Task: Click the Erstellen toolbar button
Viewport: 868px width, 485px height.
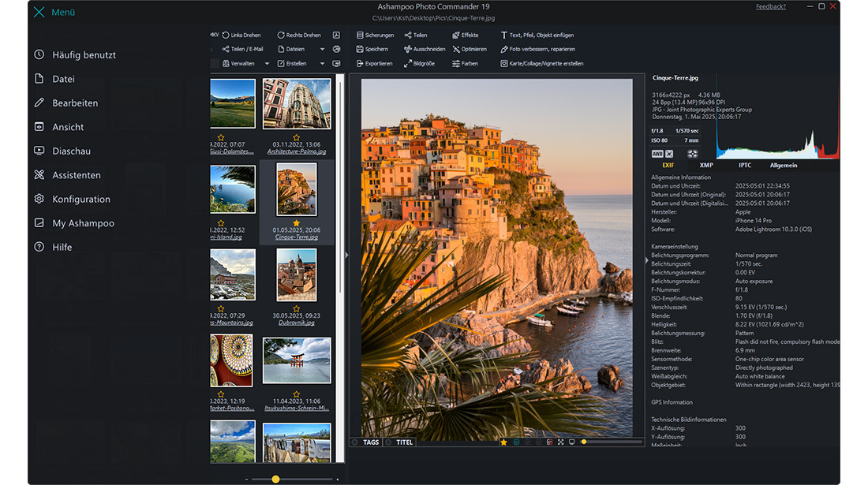Action: coord(292,64)
